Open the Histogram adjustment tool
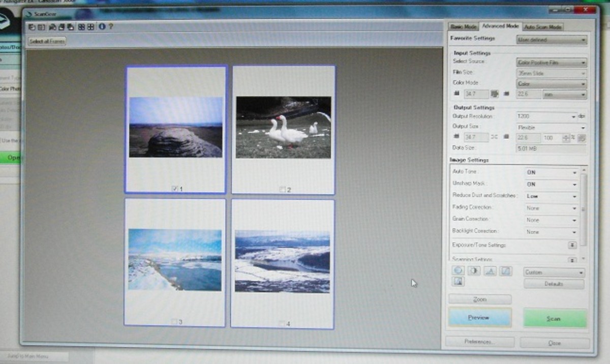Screen dimensions: 610x364 point(489,270)
